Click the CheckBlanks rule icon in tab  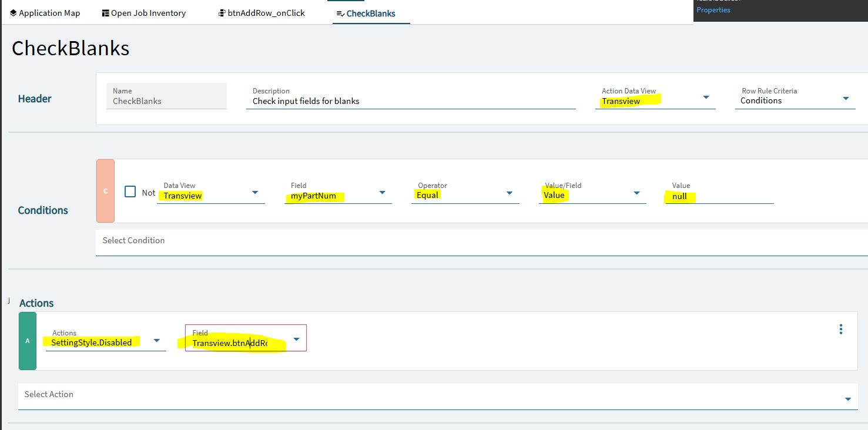click(x=340, y=14)
